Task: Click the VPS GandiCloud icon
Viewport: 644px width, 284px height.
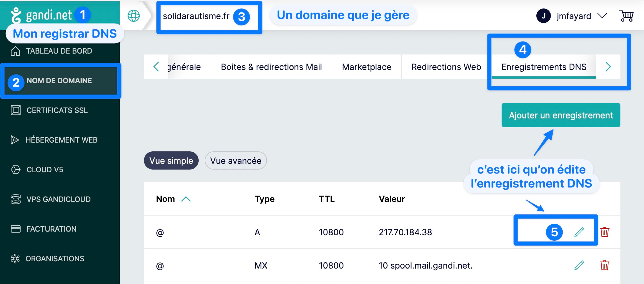Action: [x=15, y=199]
